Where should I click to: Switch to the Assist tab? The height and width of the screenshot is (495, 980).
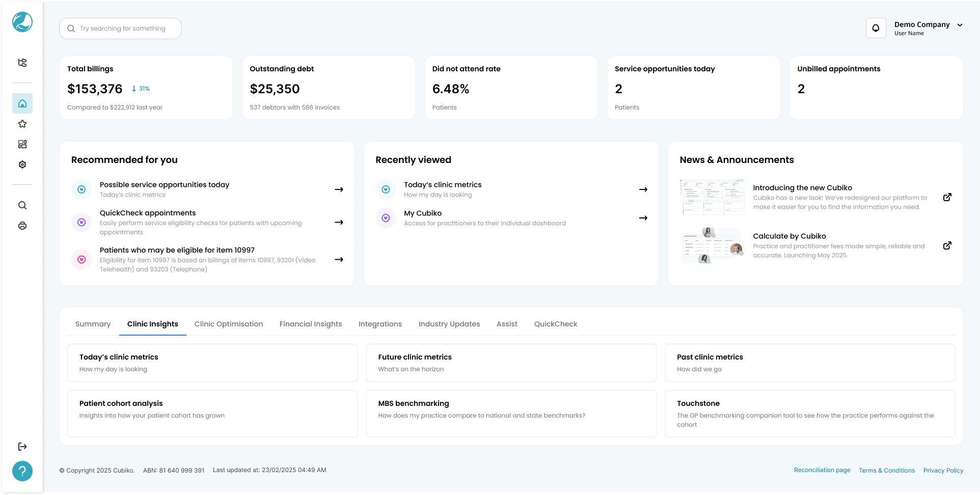click(507, 324)
